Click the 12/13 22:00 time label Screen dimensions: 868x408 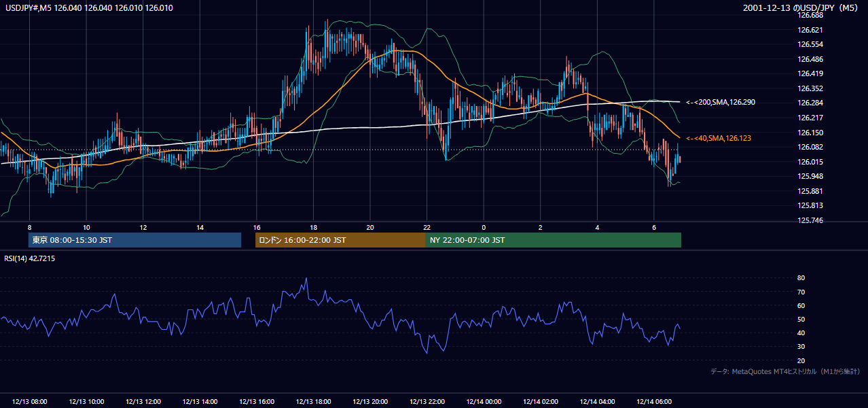[x=427, y=402]
